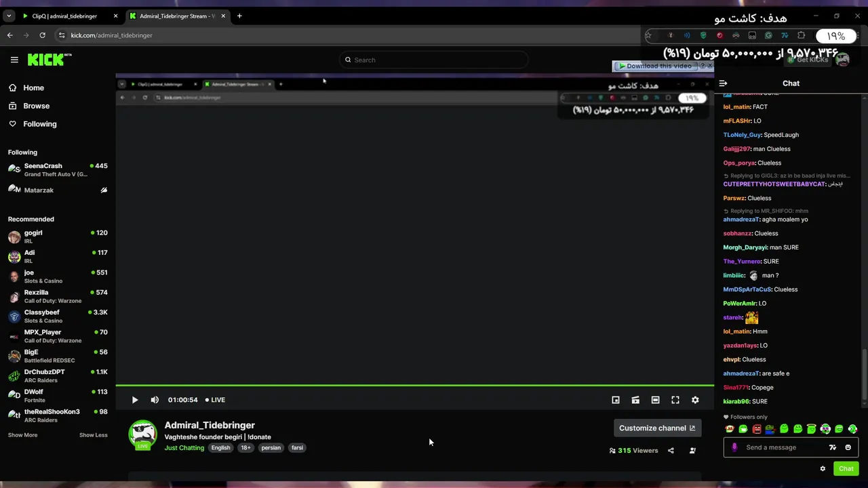Click the farsi tag under the stream title
The image size is (868, 488).
point(297,448)
